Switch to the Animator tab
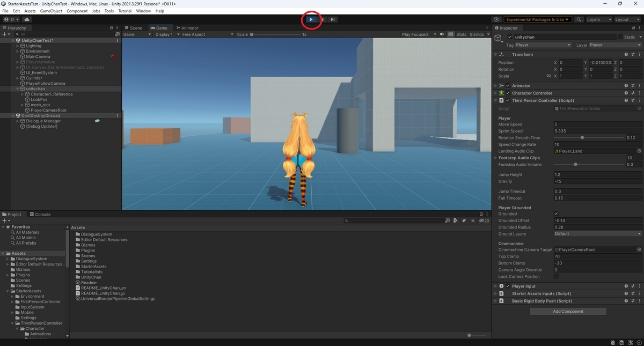644x346 pixels. pyautogui.click(x=187, y=28)
